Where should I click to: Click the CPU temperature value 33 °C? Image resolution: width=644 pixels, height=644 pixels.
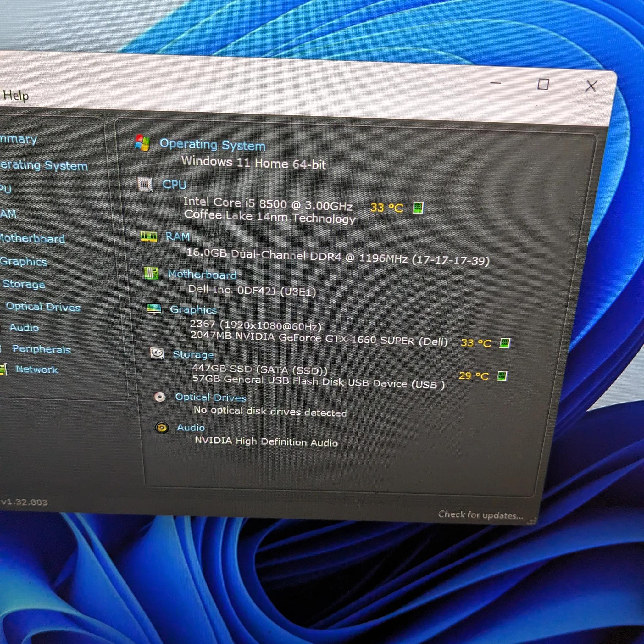[x=387, y=208]
